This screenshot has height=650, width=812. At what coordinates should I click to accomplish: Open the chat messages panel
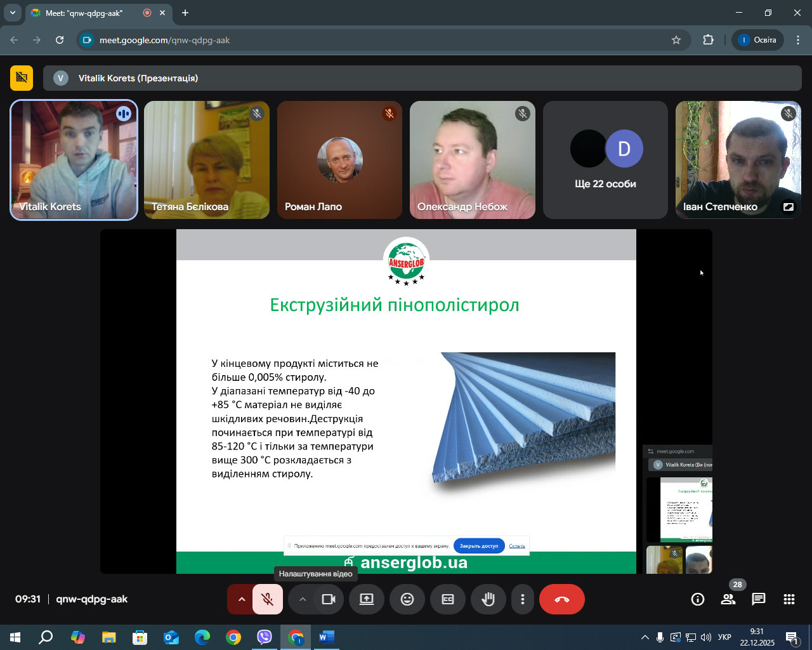click(x=759, y=599)
